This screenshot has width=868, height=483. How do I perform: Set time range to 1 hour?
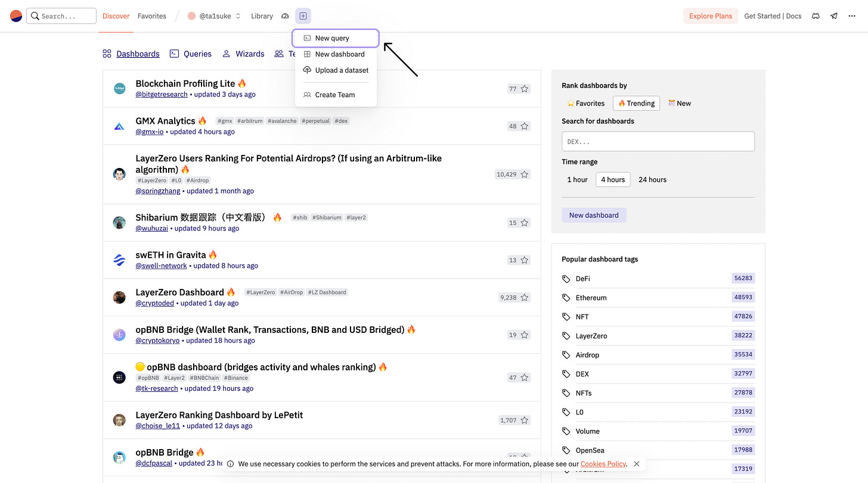pyautogui.click(x=577, y=179)
